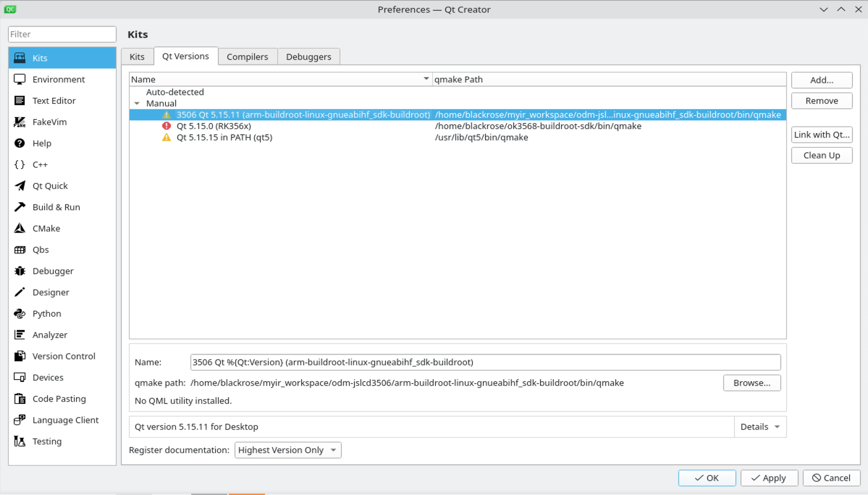
Task: Open FakeVim settings
Action: [x=62, y=122]
